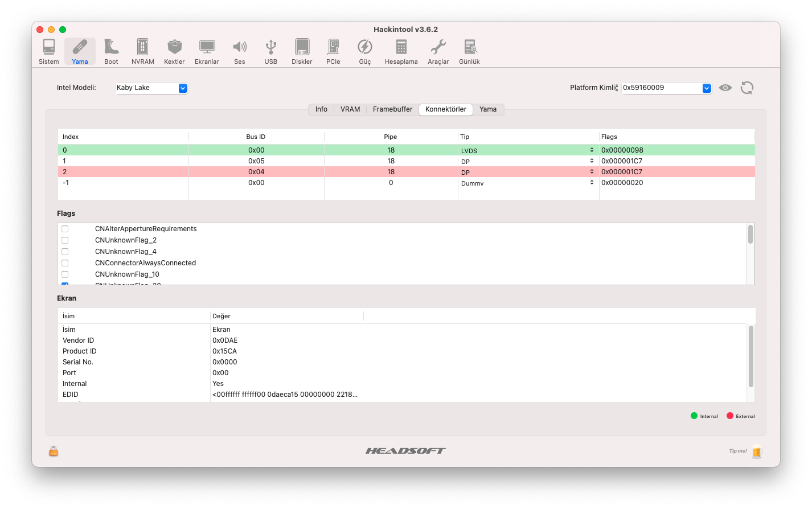812x509 pixels.
Task: Open the Güç power section
Action: [x=364, y=51]
